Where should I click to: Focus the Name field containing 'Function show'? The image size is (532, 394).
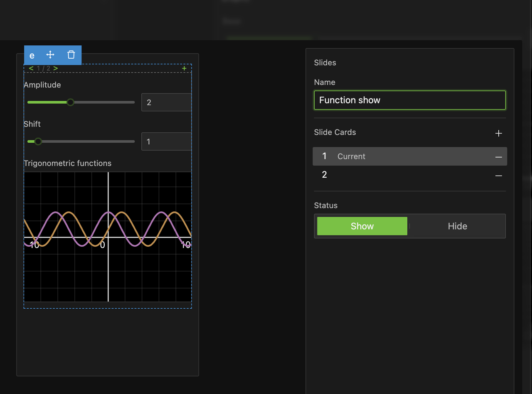(x=409, y=100)
